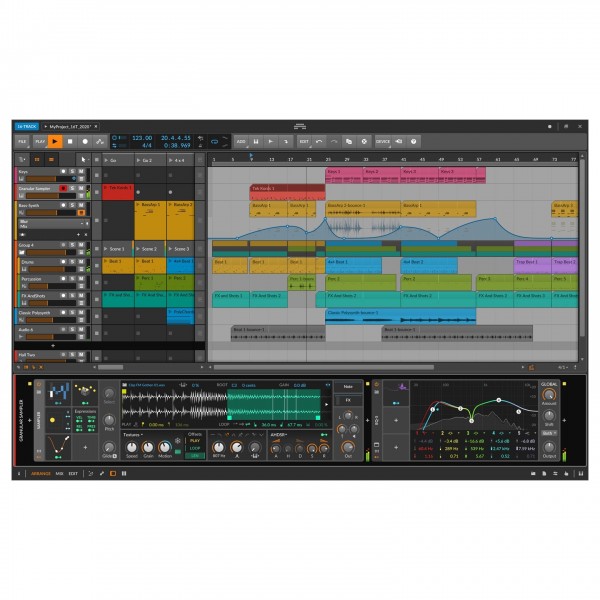600x600 pixels.
Task: Switch to the ARRANGE view tab
Action: (41, 474)
